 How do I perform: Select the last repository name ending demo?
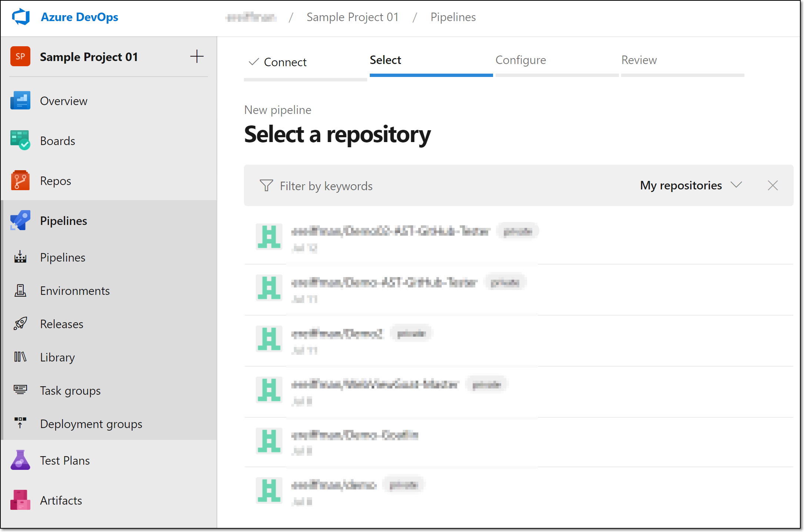(x=334, y=485)
